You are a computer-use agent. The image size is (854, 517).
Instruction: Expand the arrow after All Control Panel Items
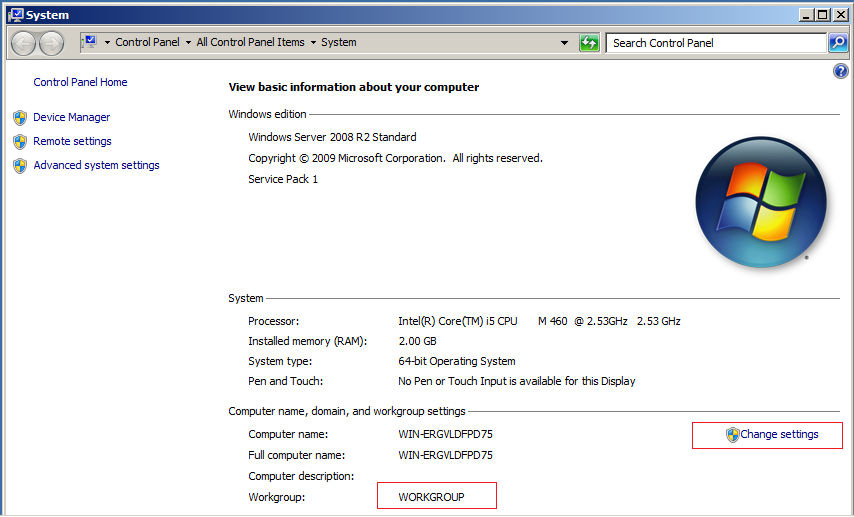[313, 43]
